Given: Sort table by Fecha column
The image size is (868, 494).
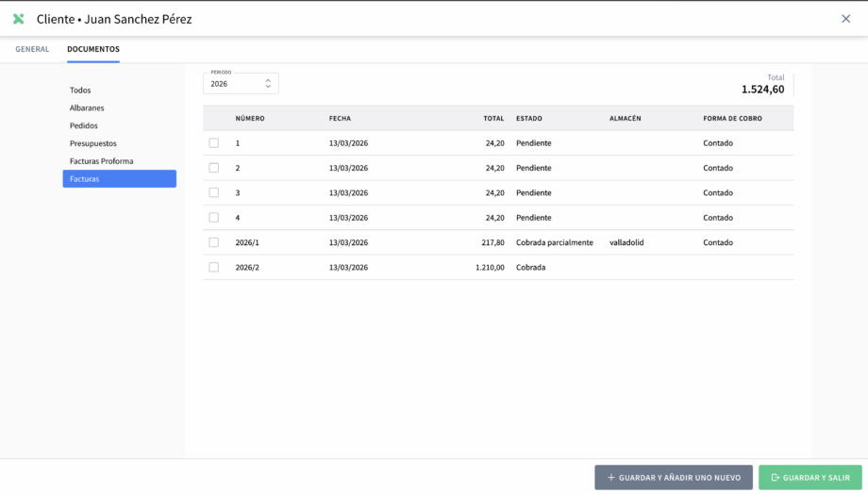Looking at the screenshot, I should (340, 119).
